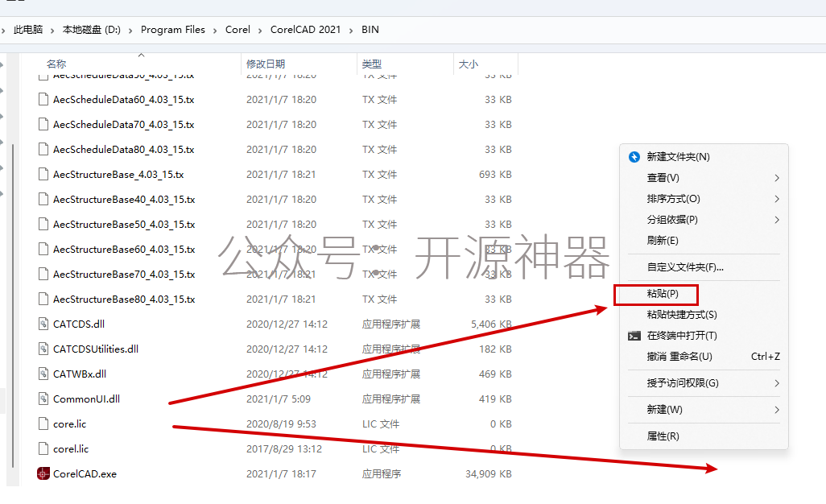
Task: Select the file name CATCDS.dll
Action: [78, 324]
